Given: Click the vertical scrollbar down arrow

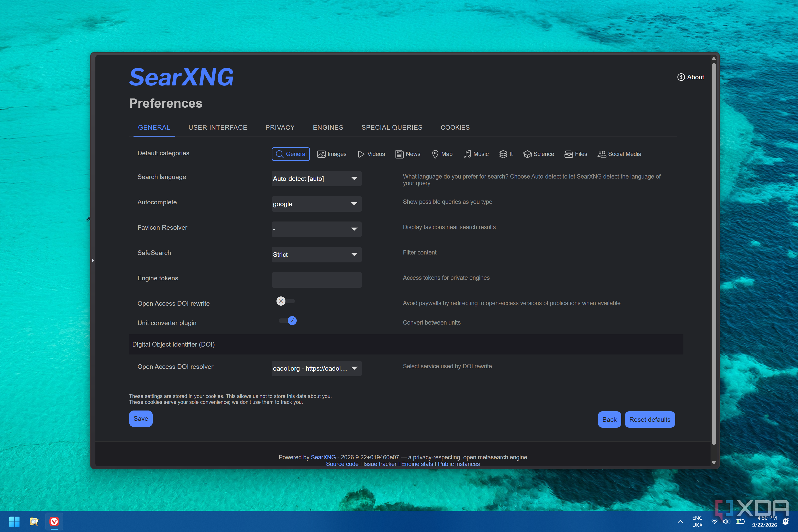Looking at the screenshot, I should tap(714, 463).
